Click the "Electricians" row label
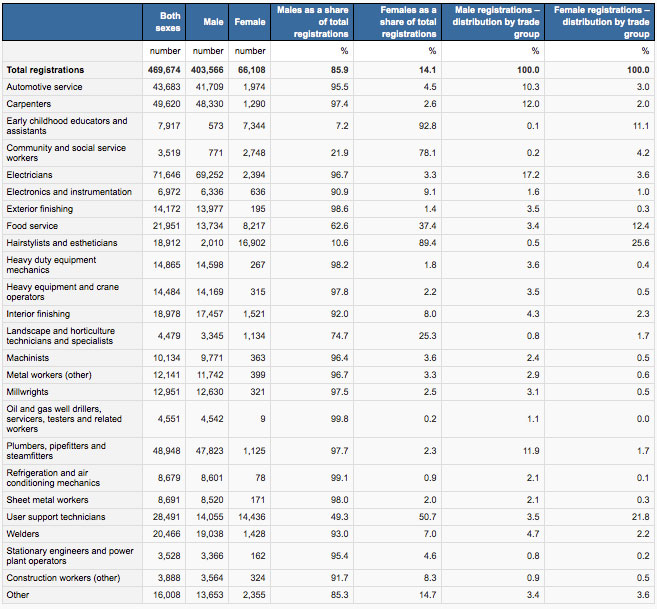The width and height of the screenshot is (657, 609). (30, 175)
